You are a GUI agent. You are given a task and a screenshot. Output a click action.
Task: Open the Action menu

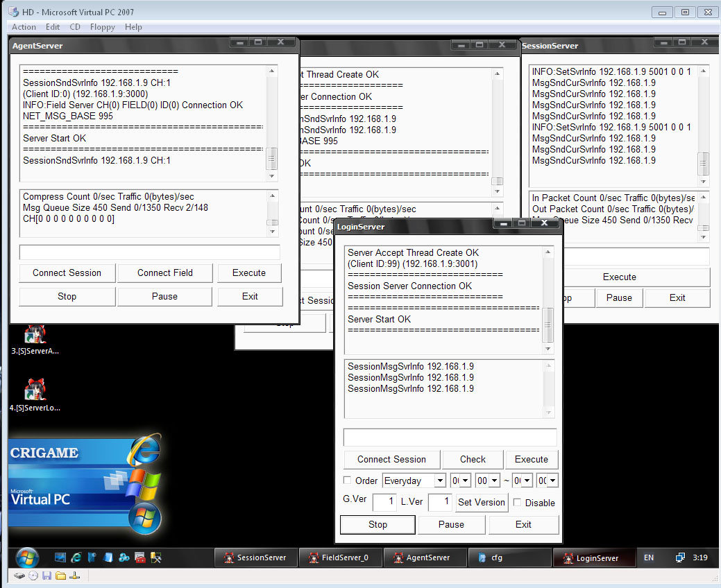[x=24, y=27]
